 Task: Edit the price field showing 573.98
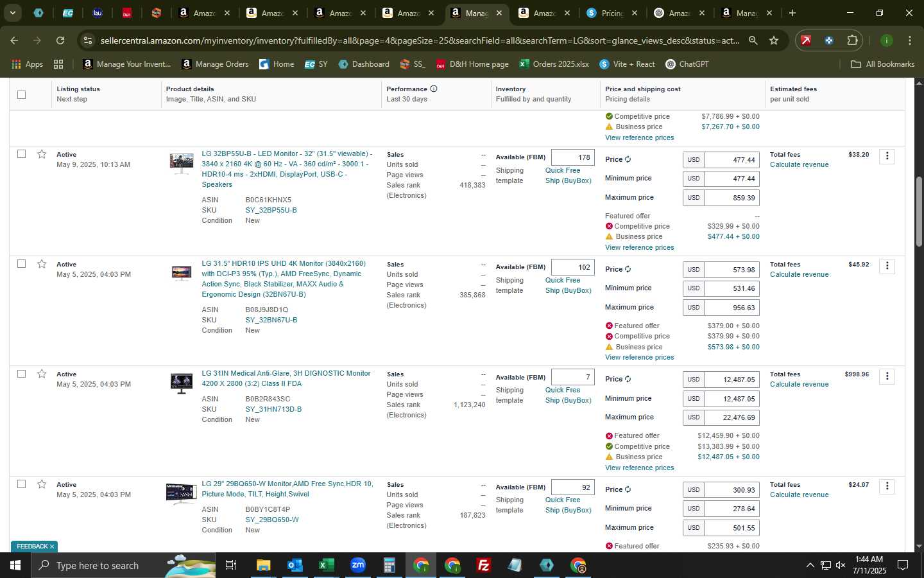pos(732,270)
